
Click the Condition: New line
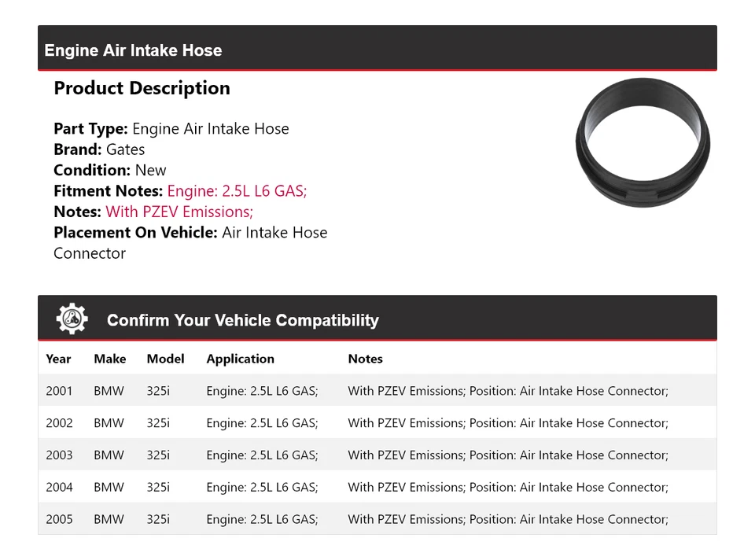pyautogui.click(x=110, y=170)
